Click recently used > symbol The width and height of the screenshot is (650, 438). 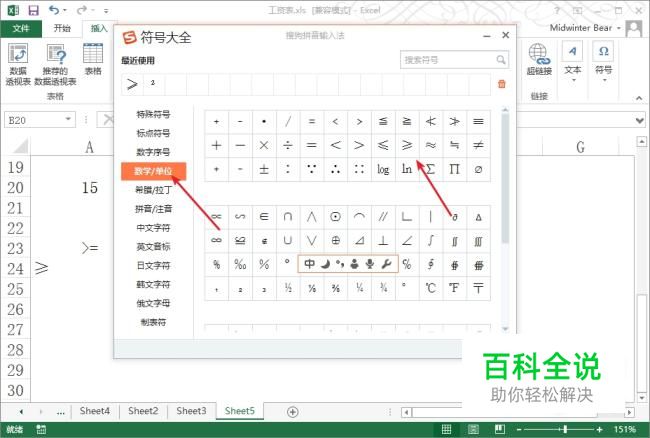tap(132, 84)
